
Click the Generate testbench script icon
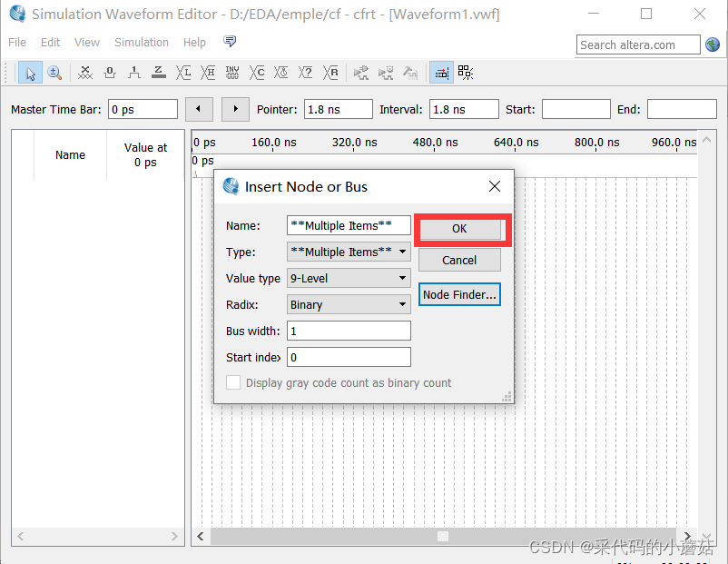click(410, 73)
